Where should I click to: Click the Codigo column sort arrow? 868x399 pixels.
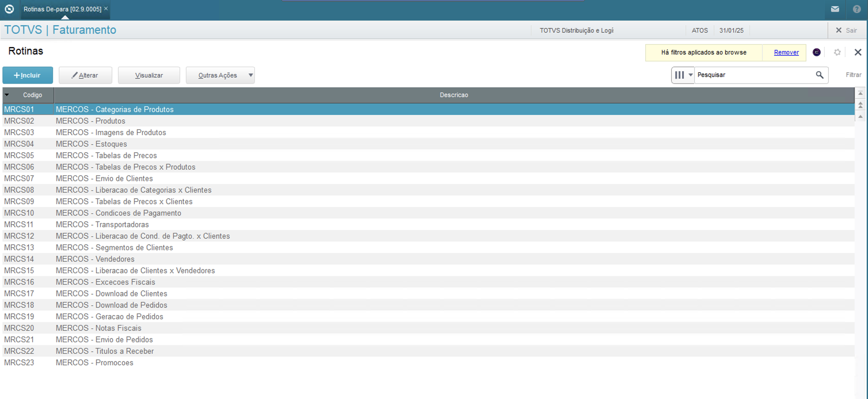pos(7,95)
